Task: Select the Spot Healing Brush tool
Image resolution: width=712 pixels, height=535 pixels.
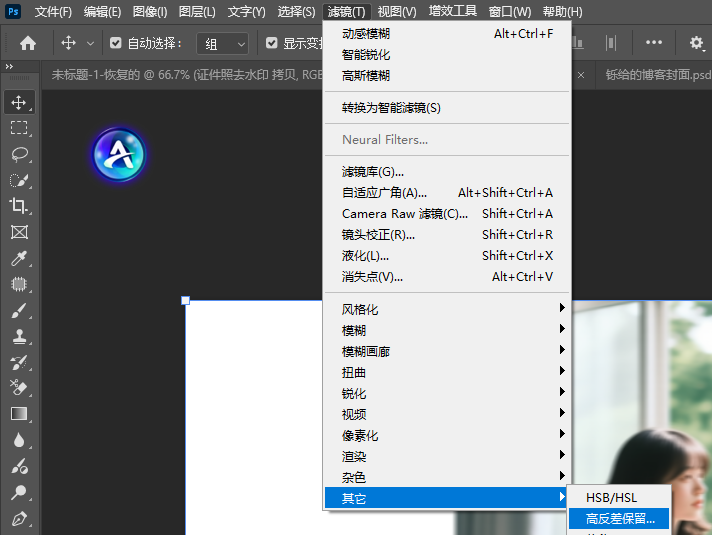Action: tap(19, 284)
